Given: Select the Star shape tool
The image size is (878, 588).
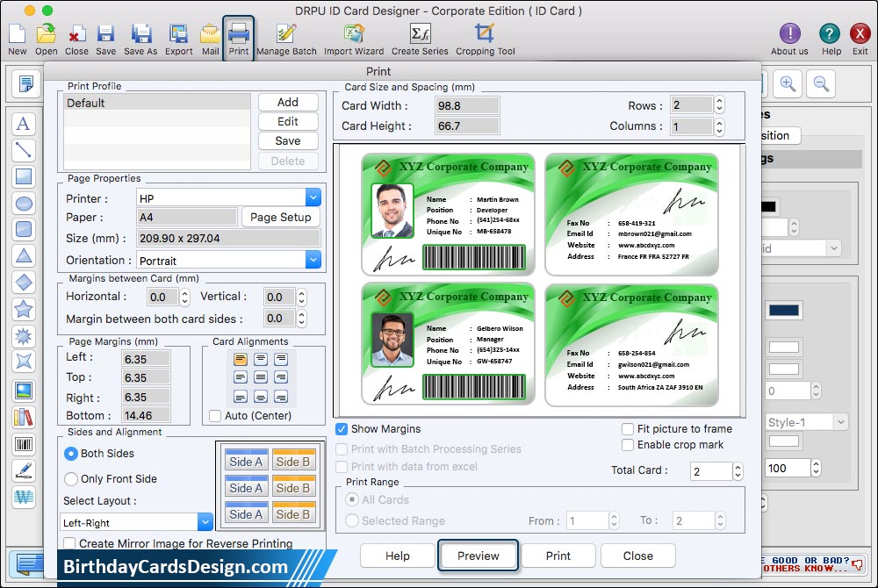Looking at the screenshot, I should (24, 309).
